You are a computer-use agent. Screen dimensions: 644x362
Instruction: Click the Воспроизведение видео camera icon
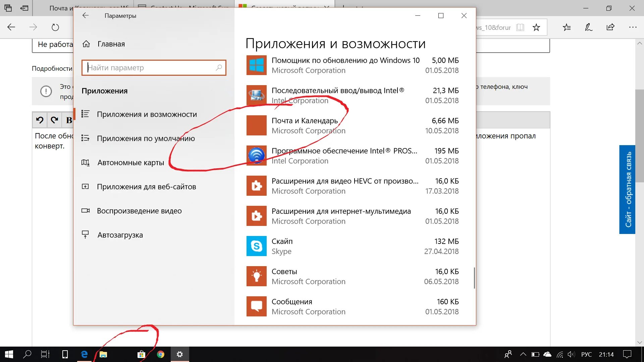tap(86, 211)
